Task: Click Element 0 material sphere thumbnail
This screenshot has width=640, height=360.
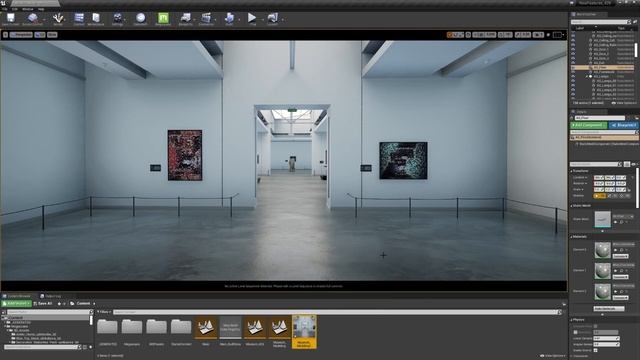Action: [x=602, y=250]
